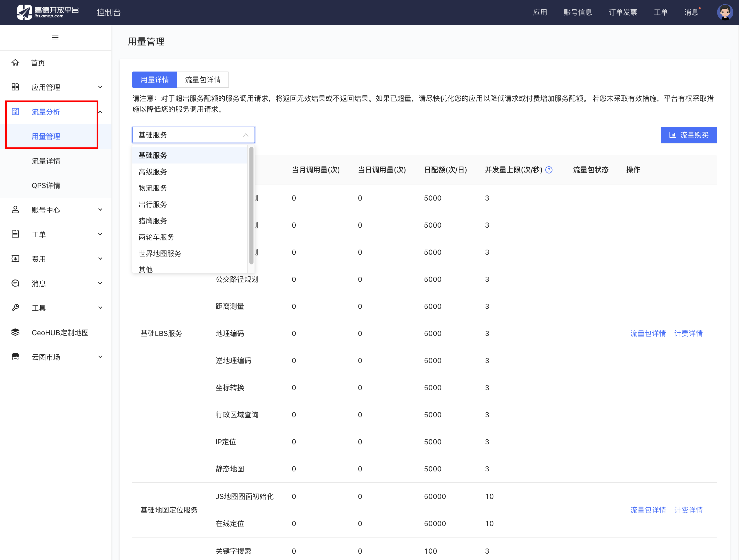Click the dropdown list scrollbar
Viewport: 739px width, 560px height.
(x=251, y=205)
